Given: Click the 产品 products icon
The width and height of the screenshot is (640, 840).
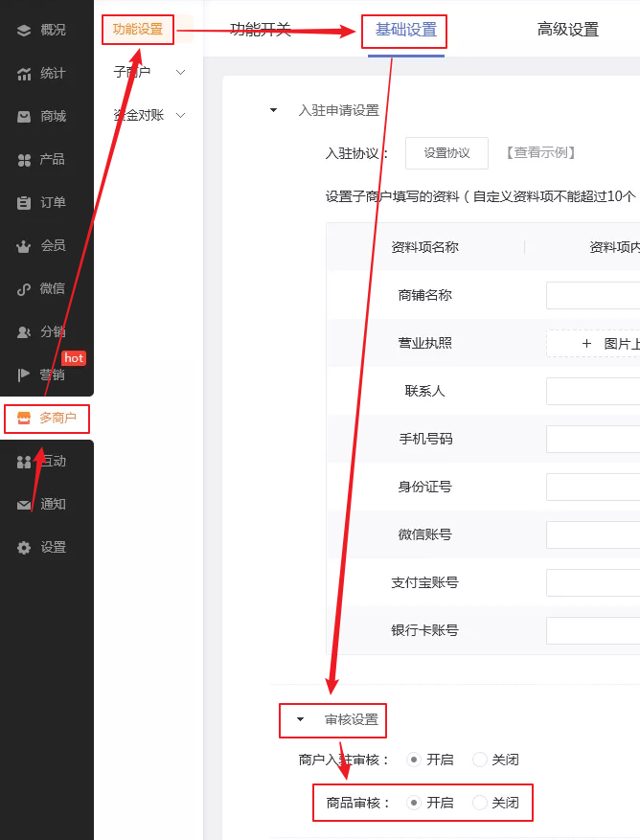Looking at the screenshot, I should pos(24,160).
